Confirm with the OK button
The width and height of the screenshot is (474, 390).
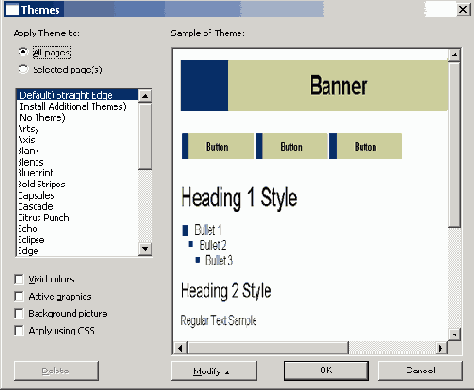(326, 370)
